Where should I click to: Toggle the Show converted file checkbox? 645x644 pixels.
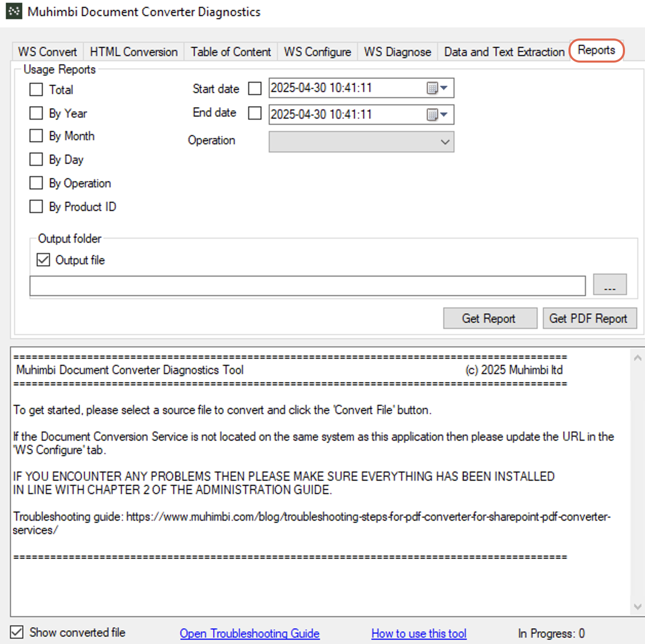click(x=17, y=632)
